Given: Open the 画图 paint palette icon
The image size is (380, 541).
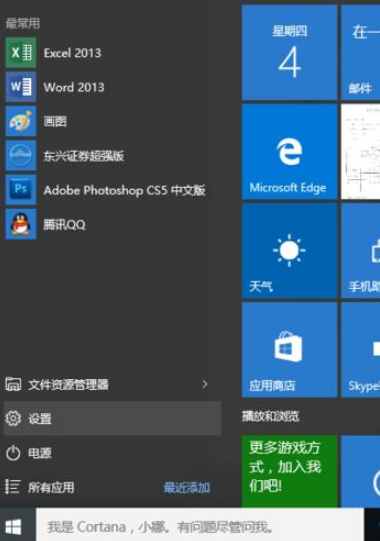Looking at the screenshot, I should (x=21, y=121).
